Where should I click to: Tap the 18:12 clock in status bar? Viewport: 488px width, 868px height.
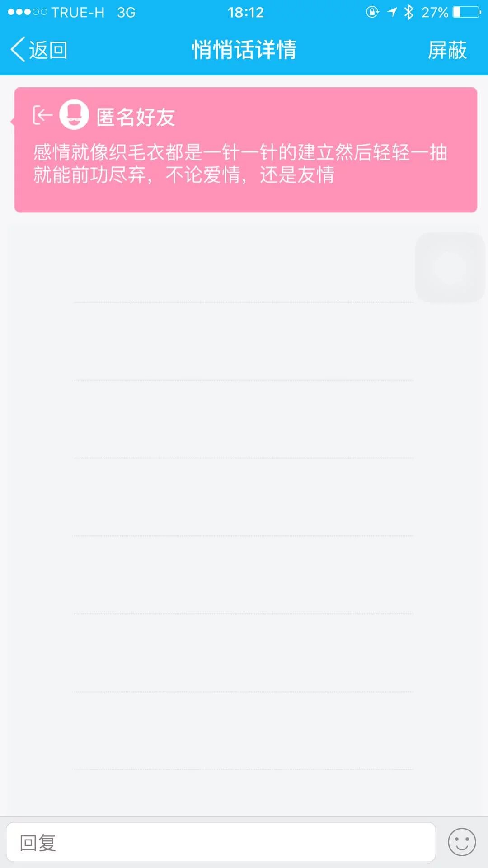pyautogui.click(x=245, y=12)
